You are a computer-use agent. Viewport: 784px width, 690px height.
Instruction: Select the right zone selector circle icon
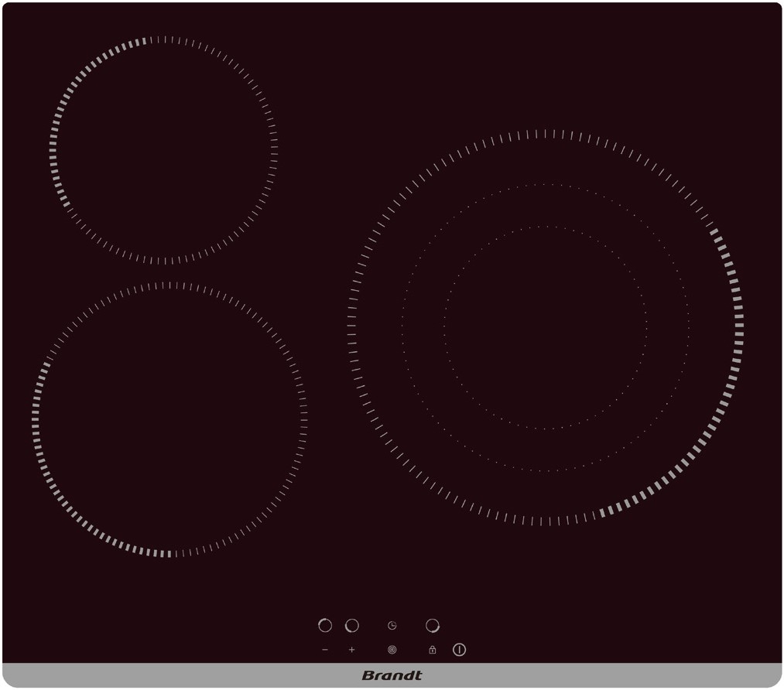pyautogui.click(x=432, y=625)
